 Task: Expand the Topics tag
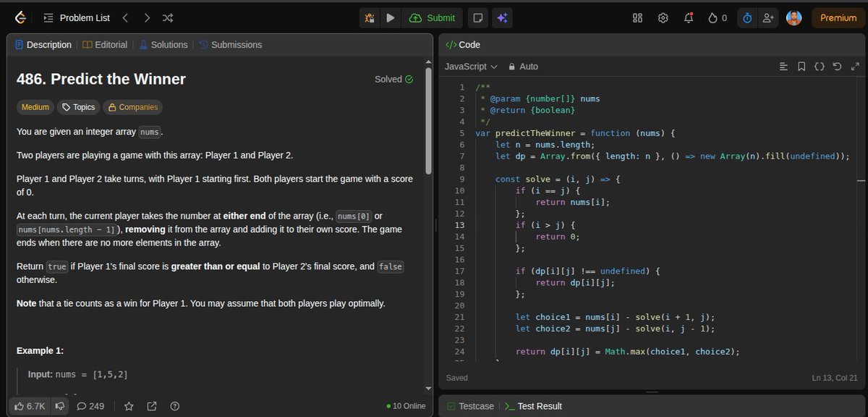point(77,107)
